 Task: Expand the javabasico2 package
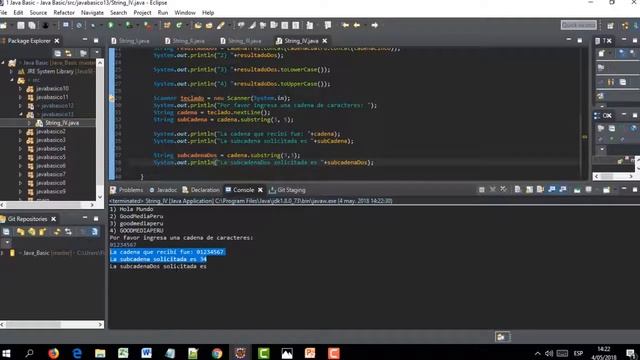[20, 131]
